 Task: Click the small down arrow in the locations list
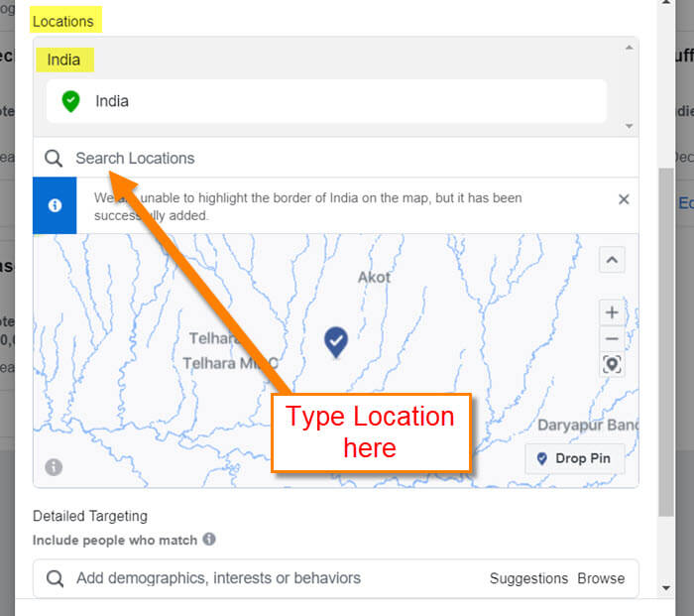tap(629, 126)
